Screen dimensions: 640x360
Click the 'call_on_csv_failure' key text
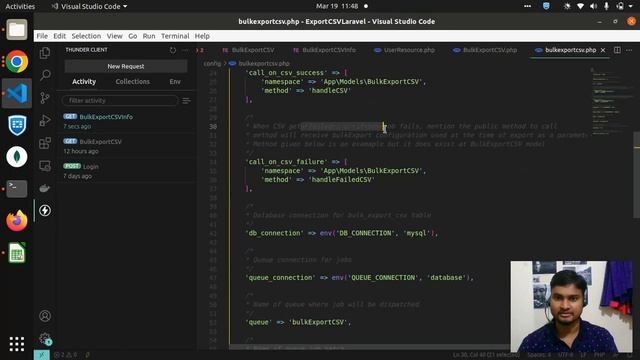pyautogui.click(x=288, y=162)
